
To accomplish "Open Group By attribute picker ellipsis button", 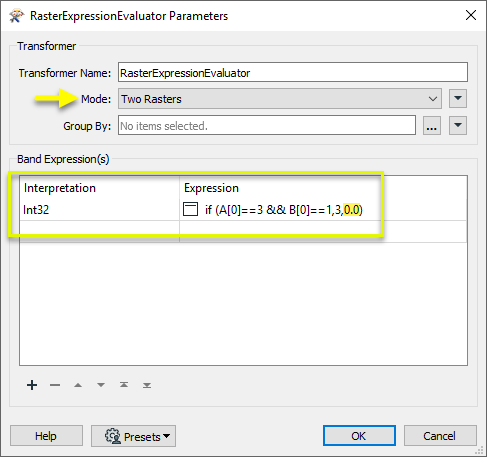I will [432, 125].
